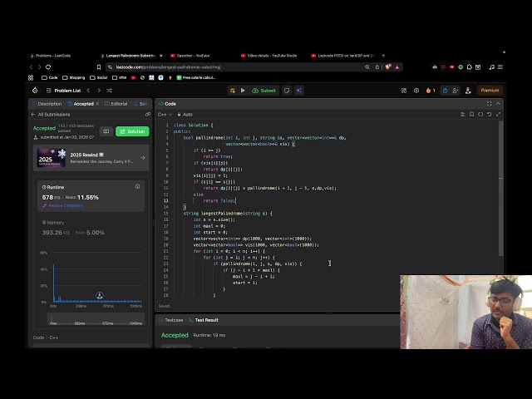This screenshot has width=532, height=399.
Task: Open the Problem List panel
Action: tap(63, 91)
